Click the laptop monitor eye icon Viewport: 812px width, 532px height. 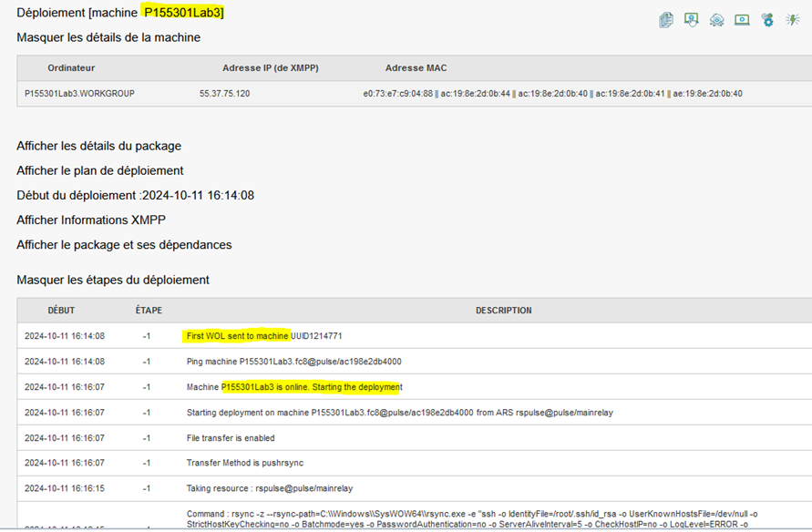click(x=742, y=19)
